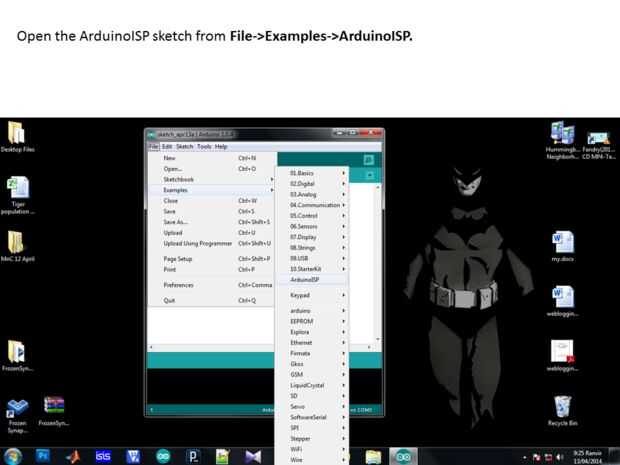Expand the Examples submenu entry
The width and height of the screenshot is (620, 465).
(211, 190)
